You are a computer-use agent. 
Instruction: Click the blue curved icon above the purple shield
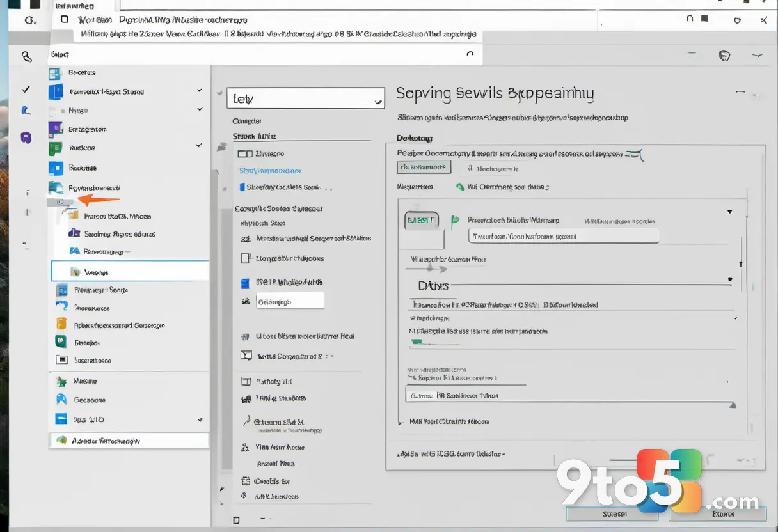(x=26, y=111)
